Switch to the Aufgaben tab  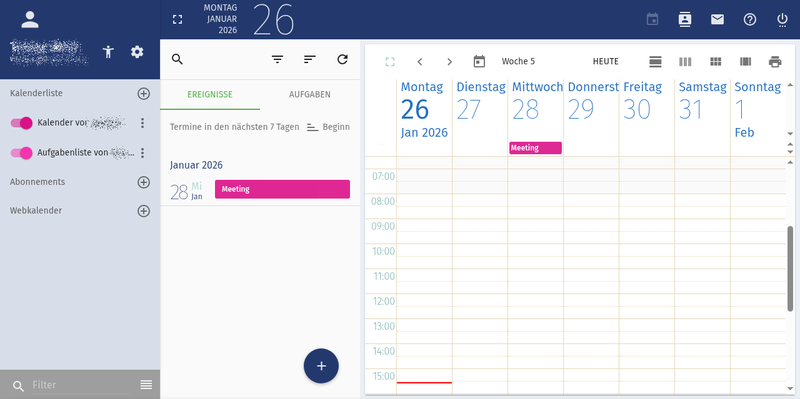pyautogui.click(x=310, y=94)
